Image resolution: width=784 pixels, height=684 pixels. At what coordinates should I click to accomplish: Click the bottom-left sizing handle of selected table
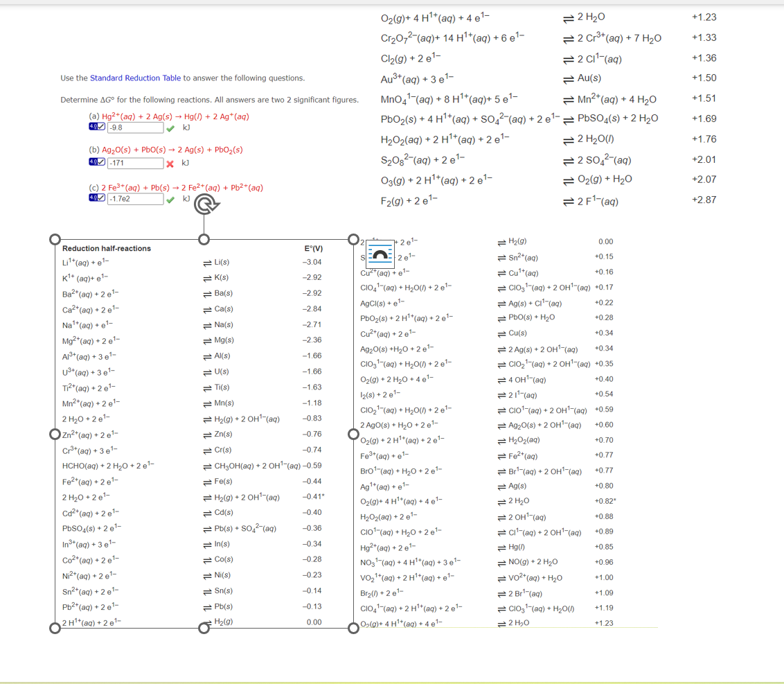(x=55, y=628)
